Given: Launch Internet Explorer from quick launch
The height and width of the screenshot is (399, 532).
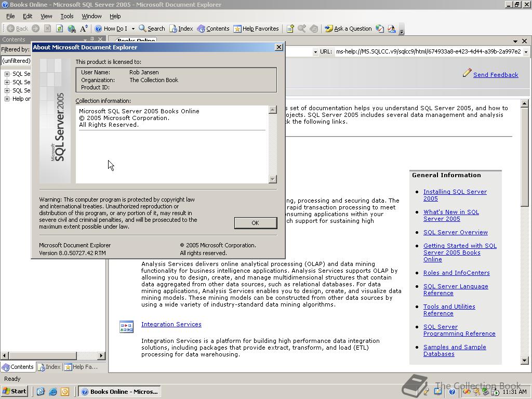Looking at the screenshot, I should tap(52, 392).
